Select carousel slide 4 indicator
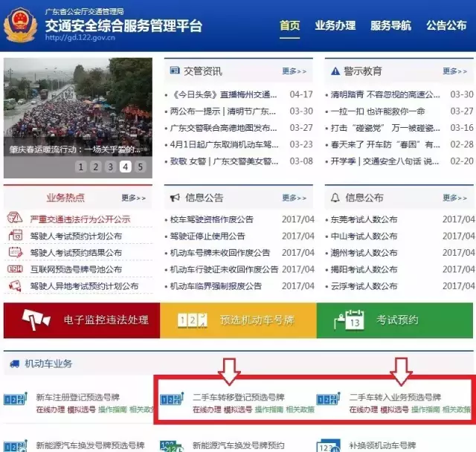 (x=126, y=167)
